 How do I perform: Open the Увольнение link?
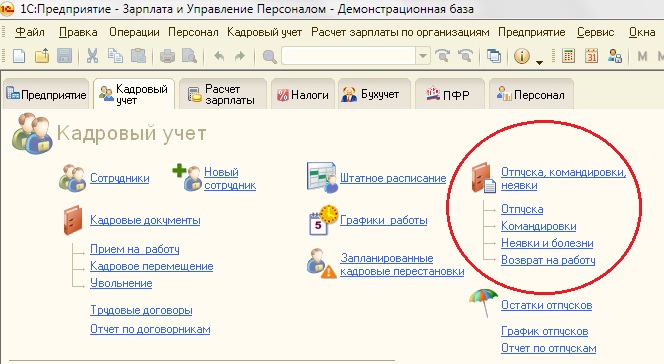[x=121, y=283]
